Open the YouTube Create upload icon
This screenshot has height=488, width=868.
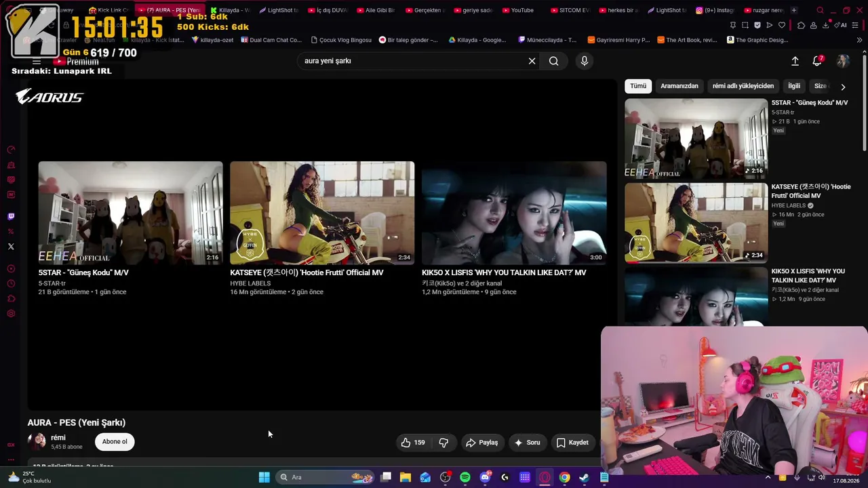tap(795, 61)
